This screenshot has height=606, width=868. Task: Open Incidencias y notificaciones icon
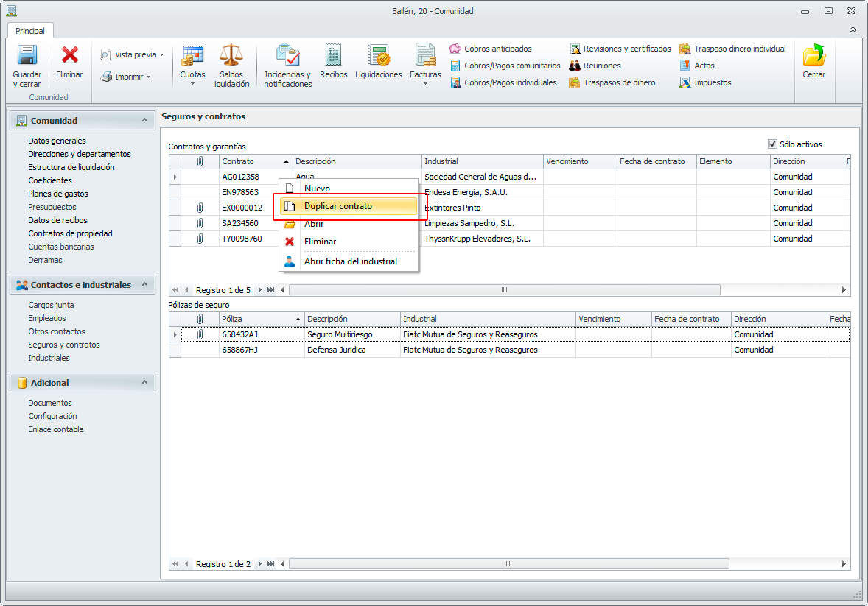pyautogui.click(x=288, y=55)
